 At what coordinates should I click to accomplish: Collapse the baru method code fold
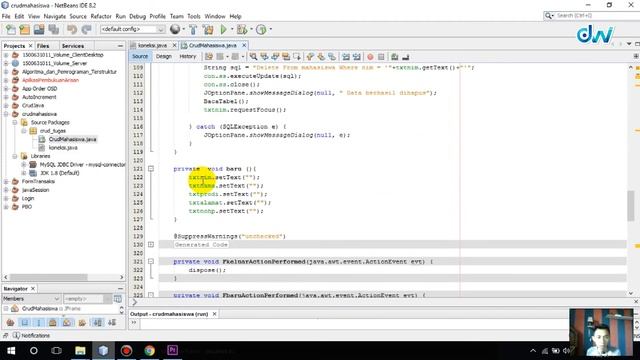click(x=151, y=169)
